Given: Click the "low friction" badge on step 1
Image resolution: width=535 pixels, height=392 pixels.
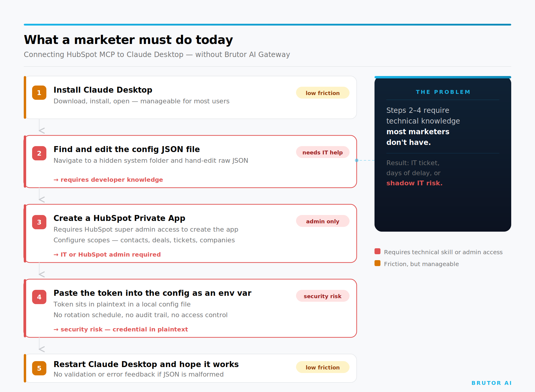Looking at the screenshot, I should coord(322,93).
